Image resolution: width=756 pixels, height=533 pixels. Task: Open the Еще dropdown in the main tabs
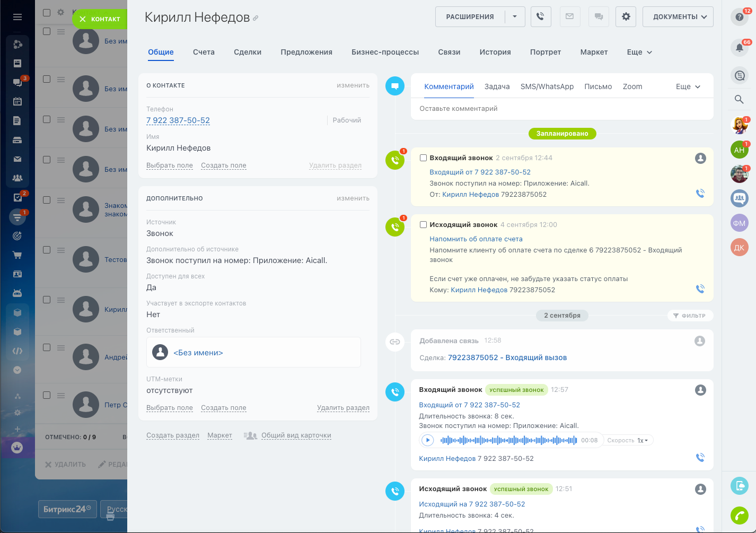pos(639,52)
